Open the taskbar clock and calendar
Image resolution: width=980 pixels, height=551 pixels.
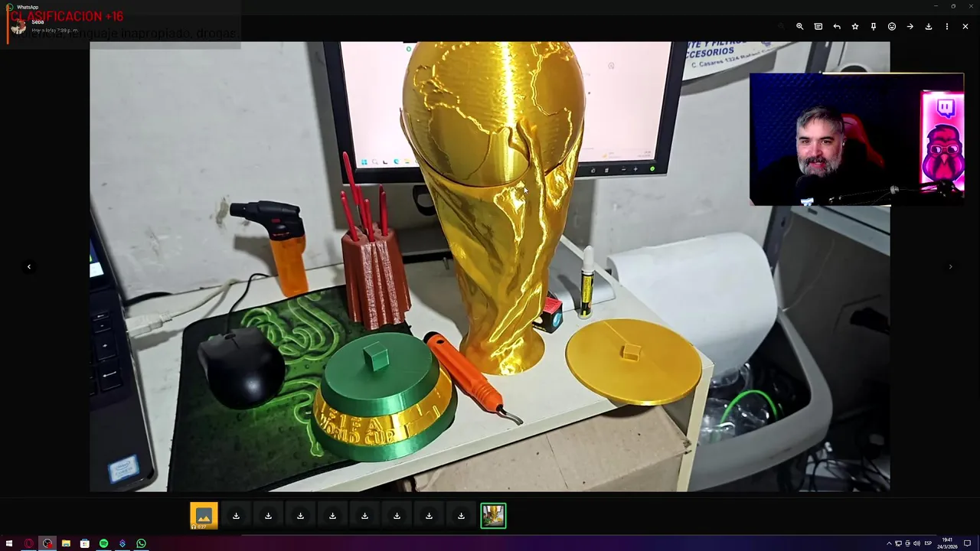tap(947, 543)
